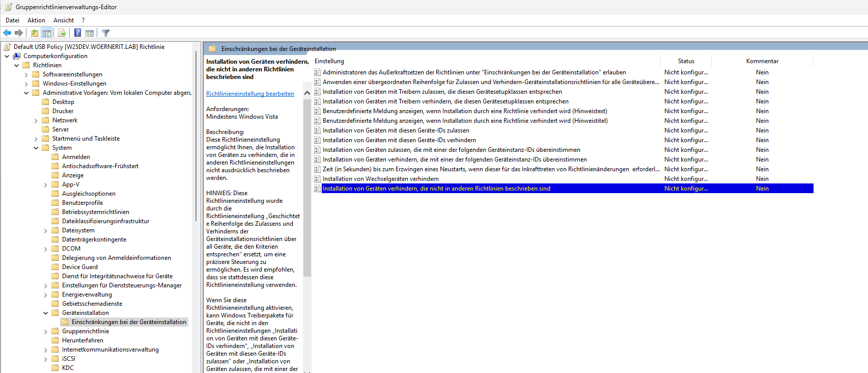Expand the Netzwerk folder node
The width and height of the screenshot is (868, 373).
tap(36, 121)
